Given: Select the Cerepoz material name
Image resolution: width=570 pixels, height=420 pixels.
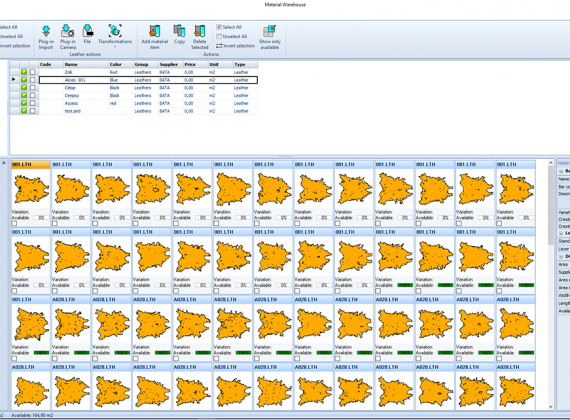Looking at the screenshot, I should click(71, 95).
